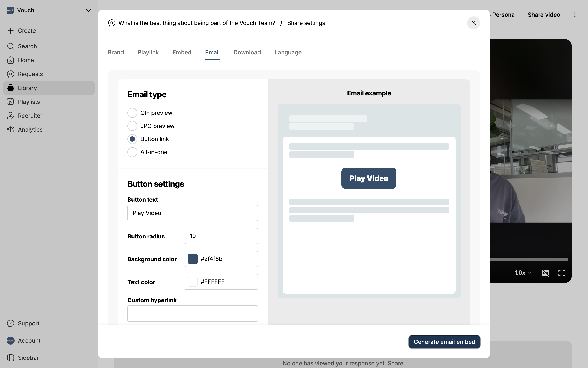Screen dimensions: 588x368
Task: Open Library via its sidebar icon
Action: [10, 88]
